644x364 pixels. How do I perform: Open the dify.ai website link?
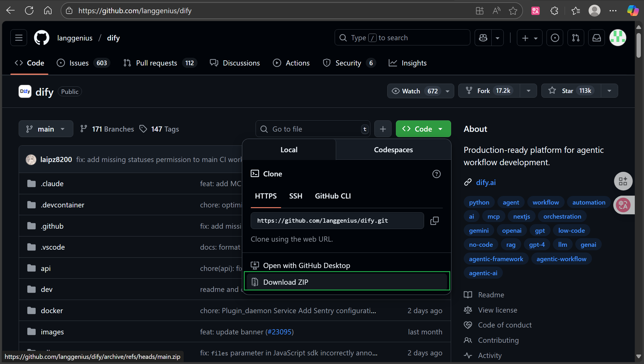pyautogui.click(x=486, y=182)
